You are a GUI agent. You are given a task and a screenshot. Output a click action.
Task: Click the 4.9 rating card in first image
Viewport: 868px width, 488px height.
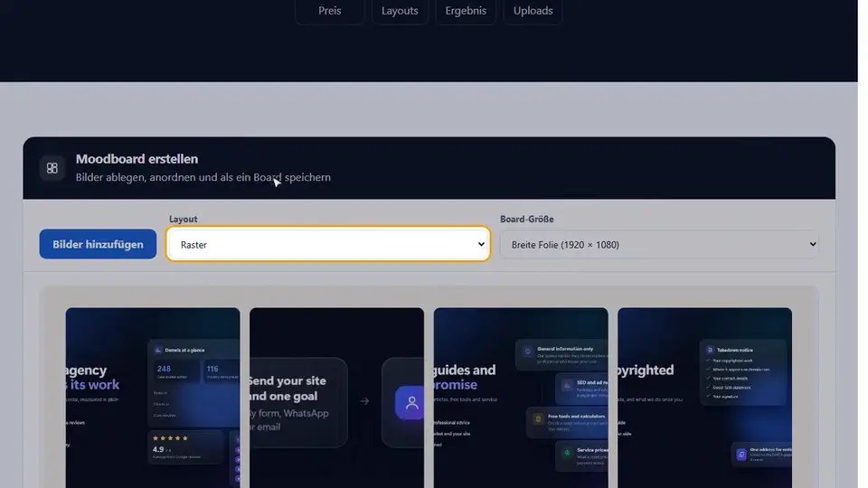[186, 447]
